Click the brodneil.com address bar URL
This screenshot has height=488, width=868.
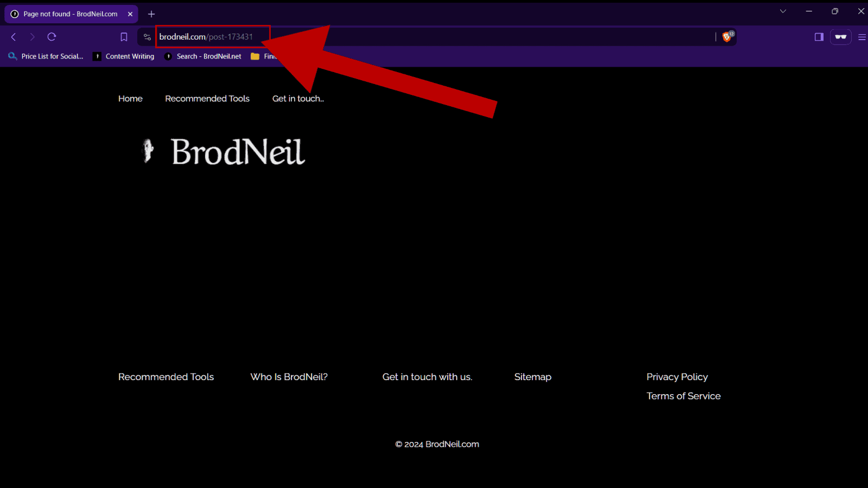coord(206,37)
